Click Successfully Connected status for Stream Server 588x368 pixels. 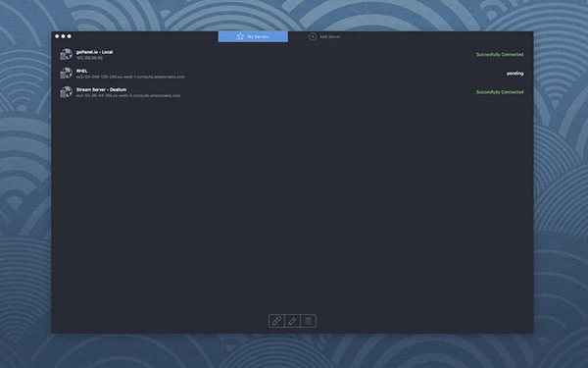[x=500, y=92]
